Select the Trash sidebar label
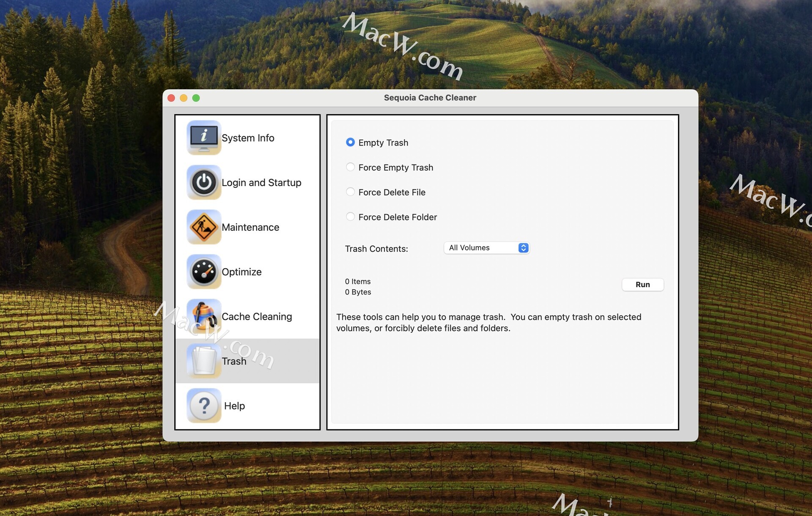The width and height of the screenshot is (812, 516). coord(234,361)
